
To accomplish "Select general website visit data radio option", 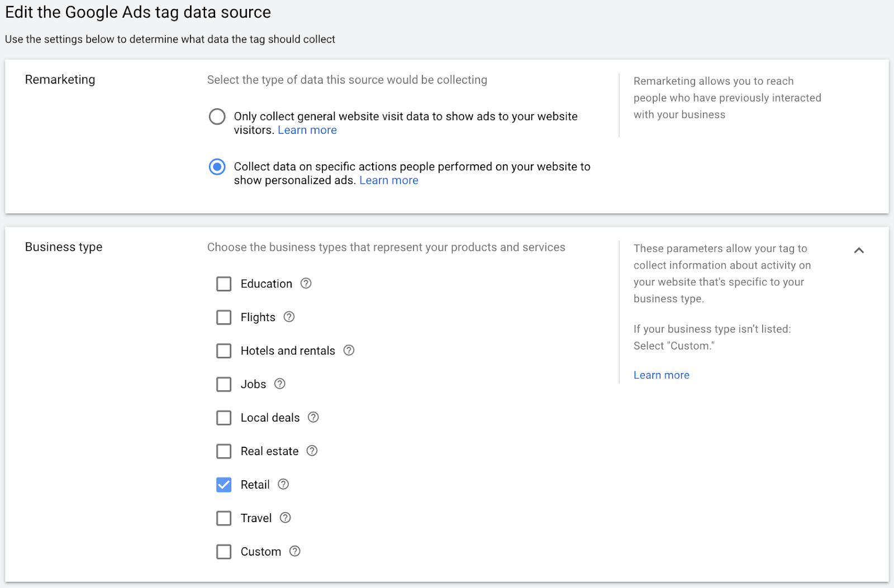I will coord(217,117).
